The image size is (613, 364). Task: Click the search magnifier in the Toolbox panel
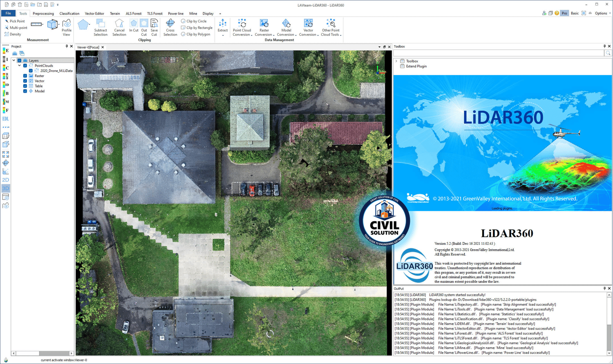[608, 53]
